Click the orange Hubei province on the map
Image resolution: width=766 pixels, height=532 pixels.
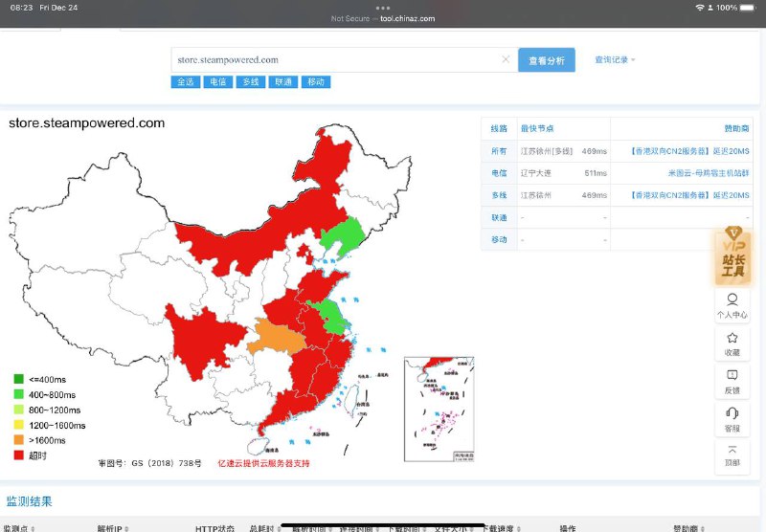tap(276, 337)
